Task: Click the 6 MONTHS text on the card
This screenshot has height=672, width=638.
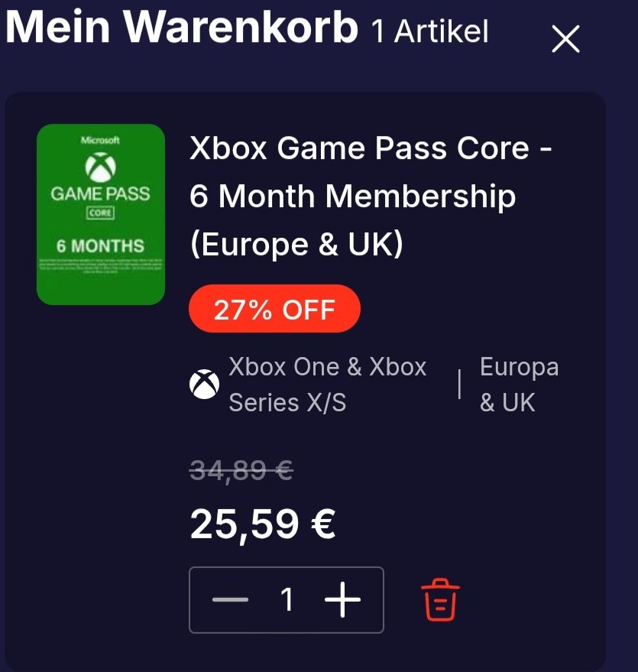Action: coord(101,246)
